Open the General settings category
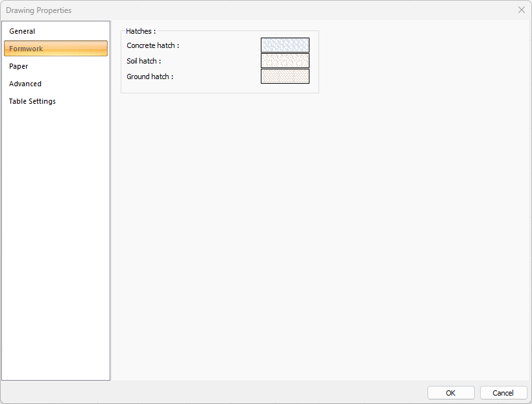This screenshot has height=404, width=532. 22,31
